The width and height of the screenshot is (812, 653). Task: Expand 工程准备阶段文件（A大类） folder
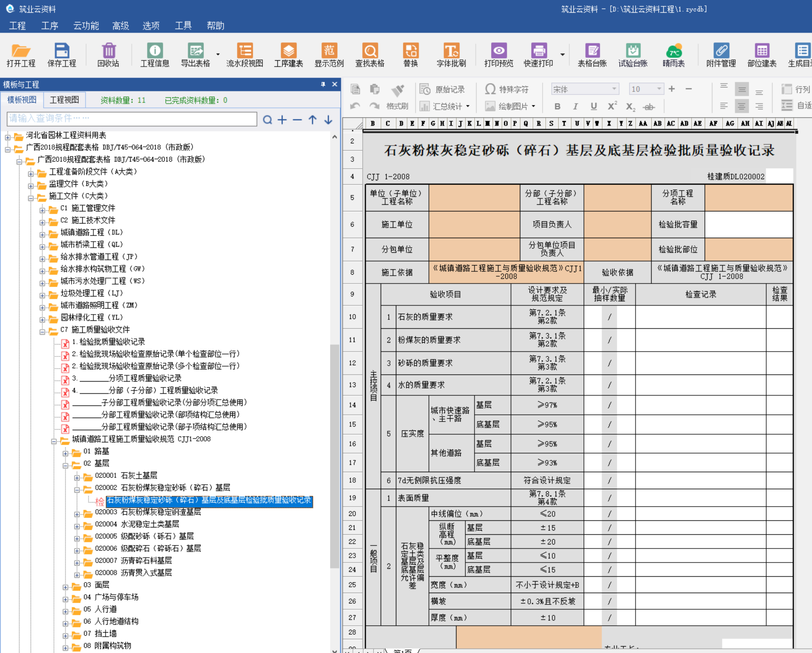point(31,173)
